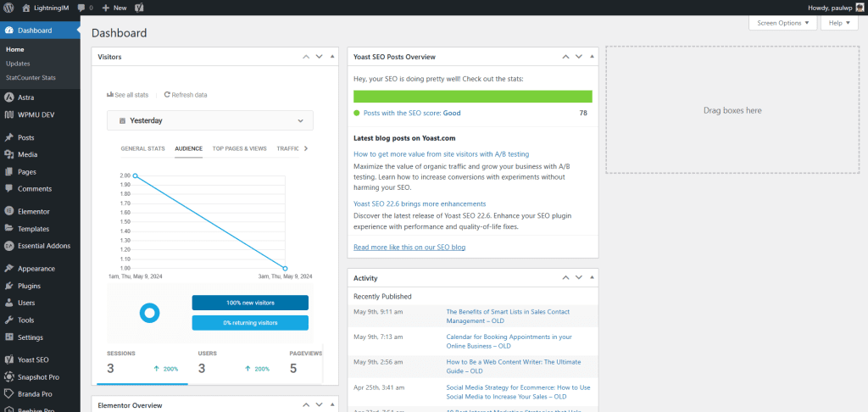Viewport: 868px width, 412px height.
Task: Move the Visitors widget down
Action: (x=319, y=57)
